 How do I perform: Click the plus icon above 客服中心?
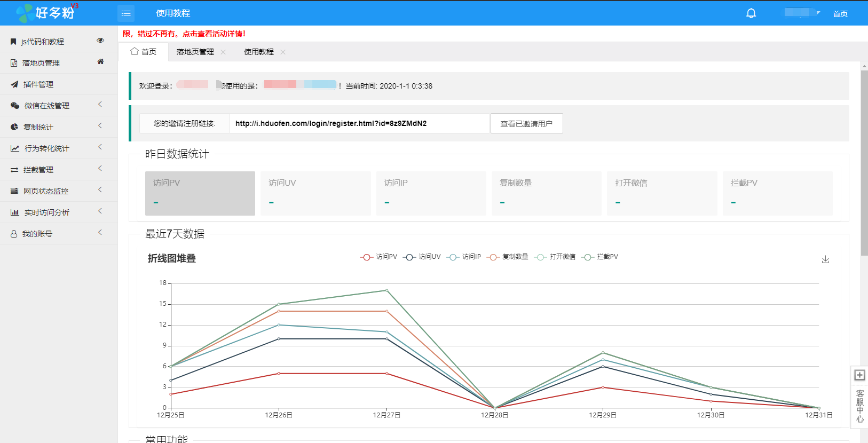coord(859,375)
